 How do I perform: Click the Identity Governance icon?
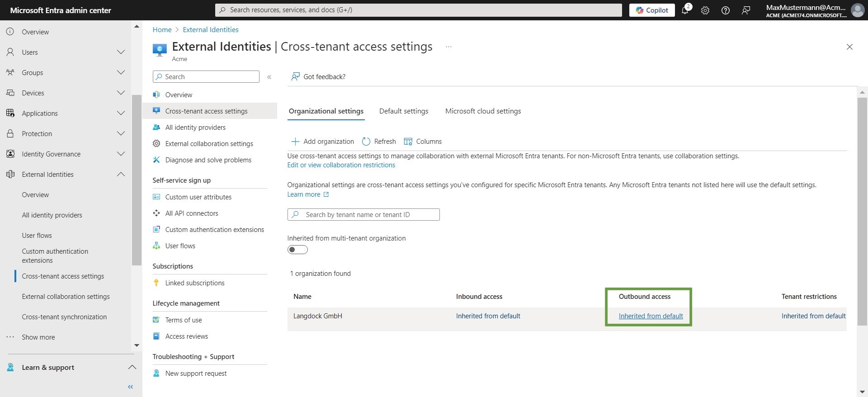(10, 154)
